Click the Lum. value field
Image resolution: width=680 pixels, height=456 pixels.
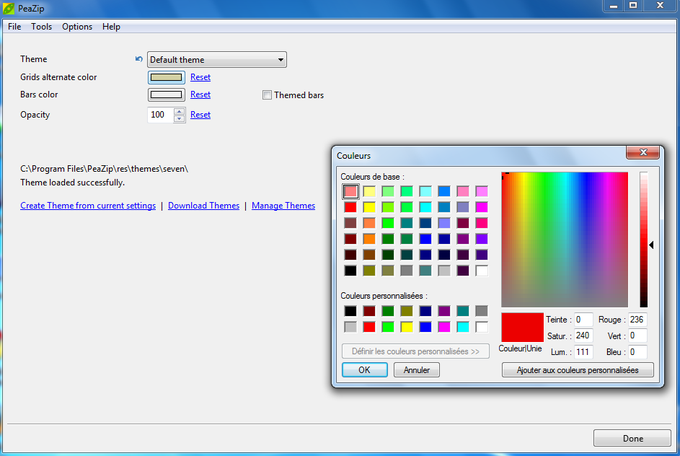(x=583, y=352)
